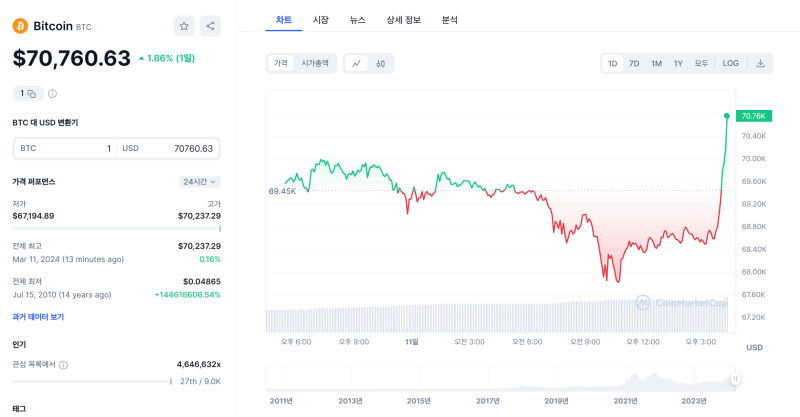Switch chart to 시가총액 mode
The image size is (800, 417).
coord(315,63)
